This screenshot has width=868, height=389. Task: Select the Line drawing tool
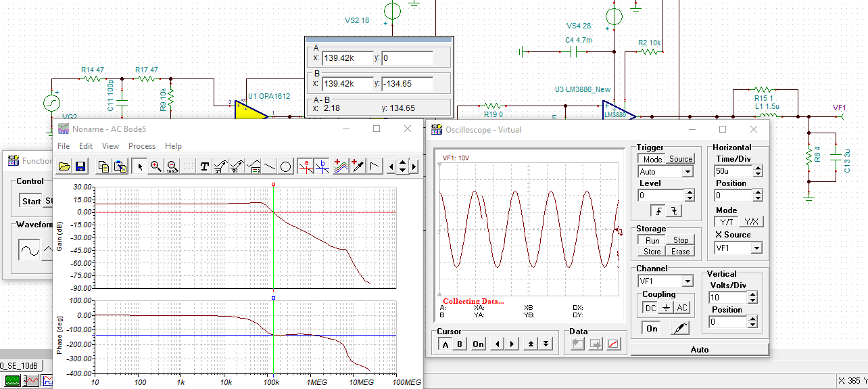(x=270, y=166)
